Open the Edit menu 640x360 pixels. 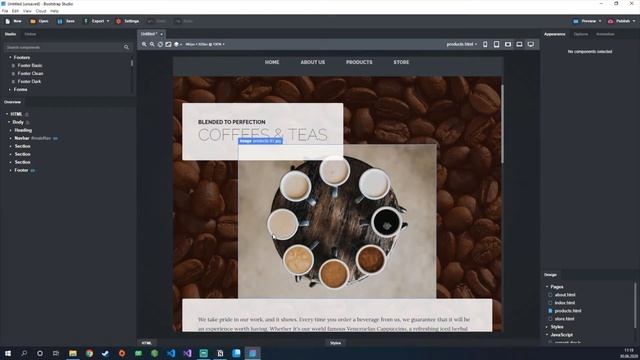click(x=15, y=11)
